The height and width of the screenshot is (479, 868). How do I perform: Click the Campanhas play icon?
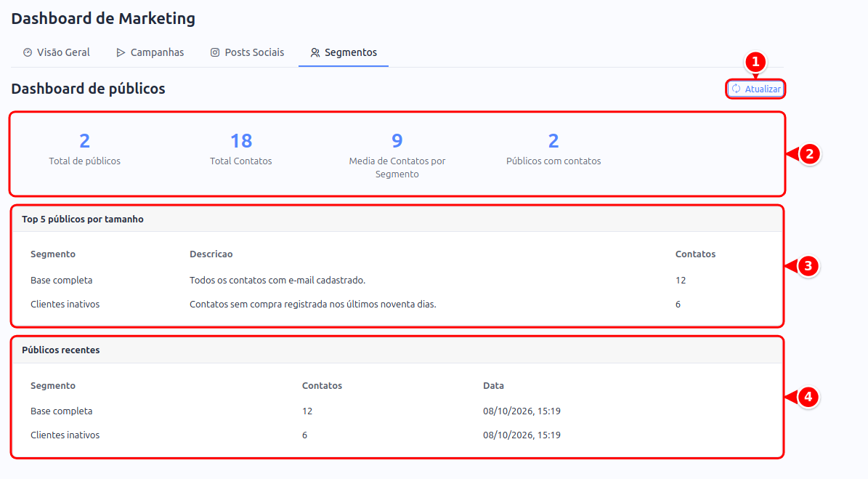121,52
